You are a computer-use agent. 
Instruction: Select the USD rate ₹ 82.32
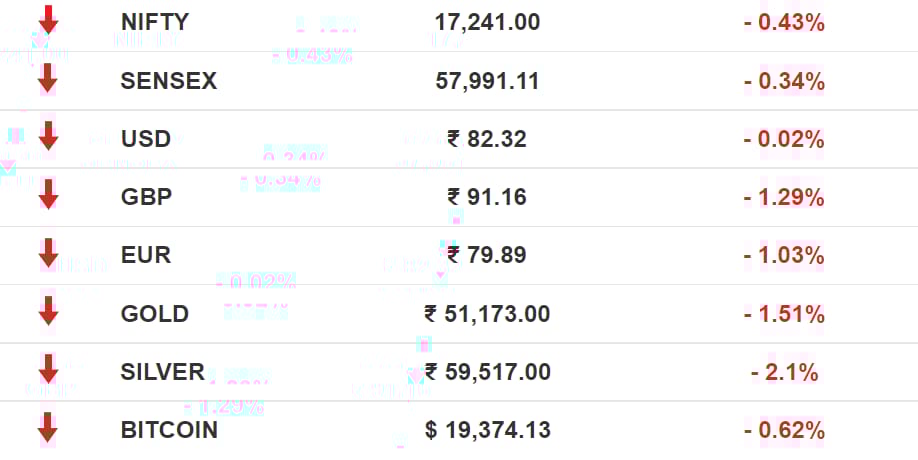coord(487,139)
